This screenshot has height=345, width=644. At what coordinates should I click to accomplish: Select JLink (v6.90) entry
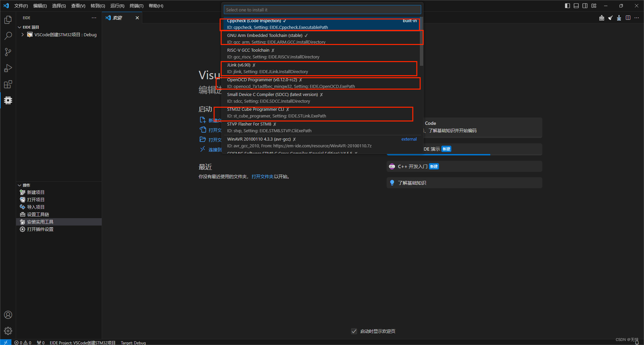point(321,68)
